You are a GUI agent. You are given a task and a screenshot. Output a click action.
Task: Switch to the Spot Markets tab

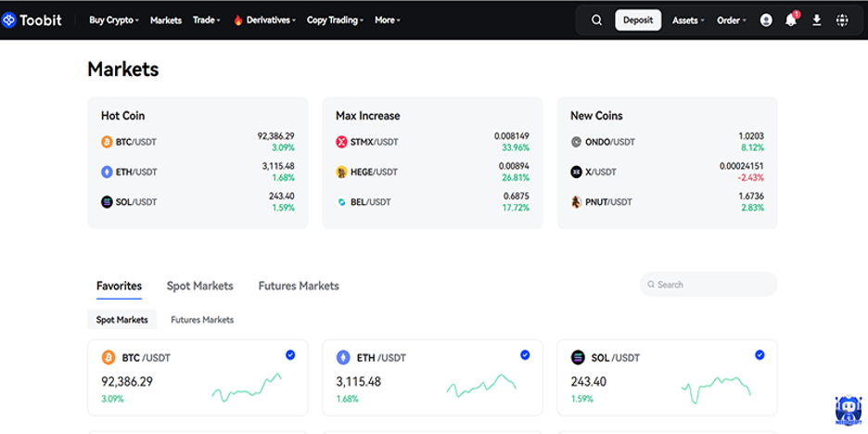(199, 286)
